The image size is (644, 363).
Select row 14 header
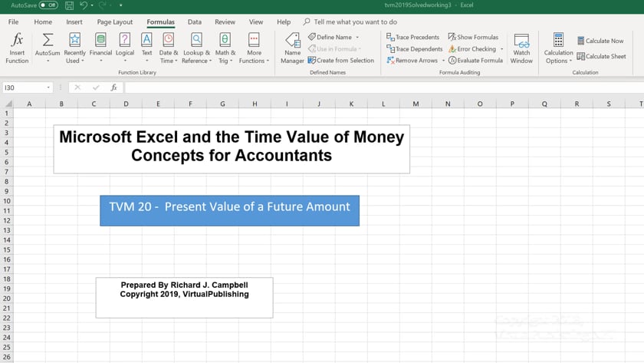pos(7,240)
